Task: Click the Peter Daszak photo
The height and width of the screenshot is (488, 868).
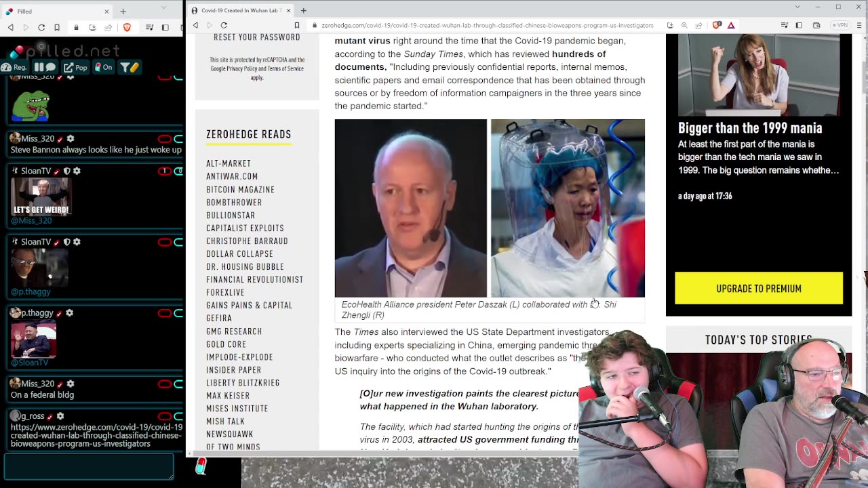Action: [x=411, y=208]
